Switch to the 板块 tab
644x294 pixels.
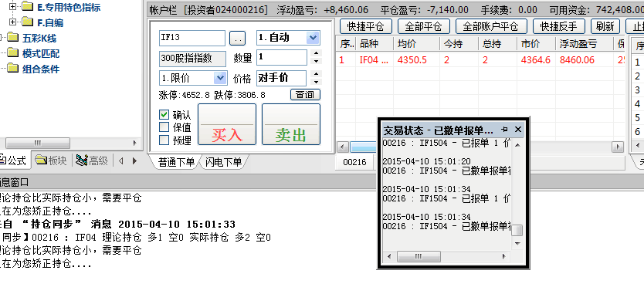point(51,161)
